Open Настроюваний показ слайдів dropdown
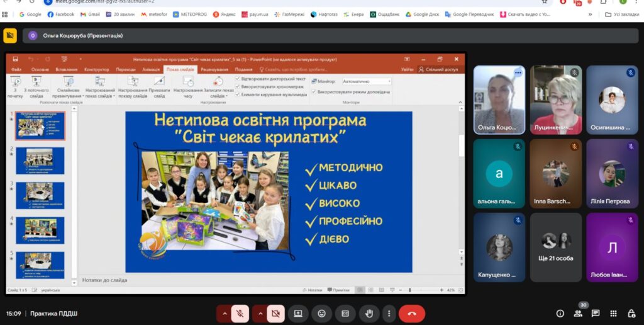Image resolution: width=644 pixels, height=325 pixels. tap(100, 87)
